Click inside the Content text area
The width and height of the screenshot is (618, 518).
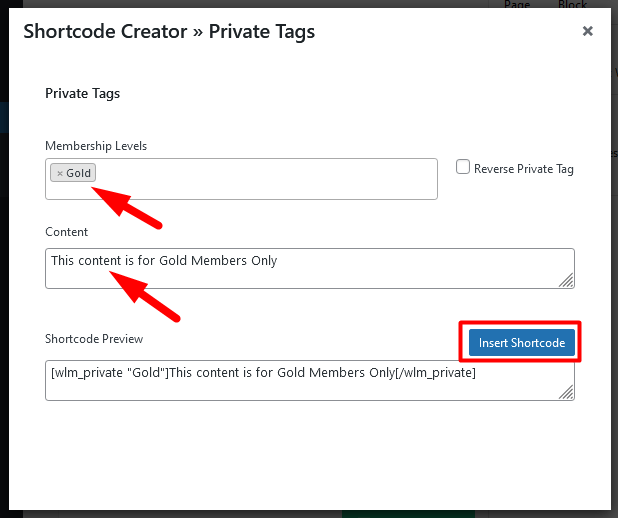click(310, 268)
